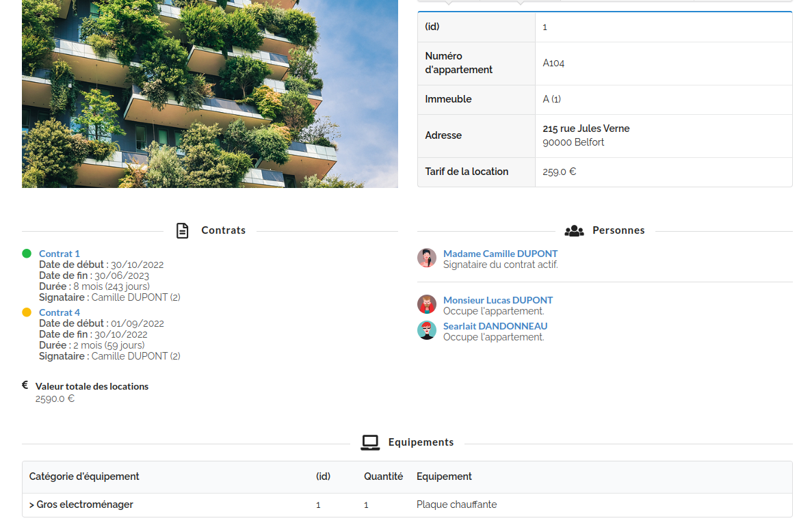Click Searlait DANDONNEAU's avatar

[427, 330]
